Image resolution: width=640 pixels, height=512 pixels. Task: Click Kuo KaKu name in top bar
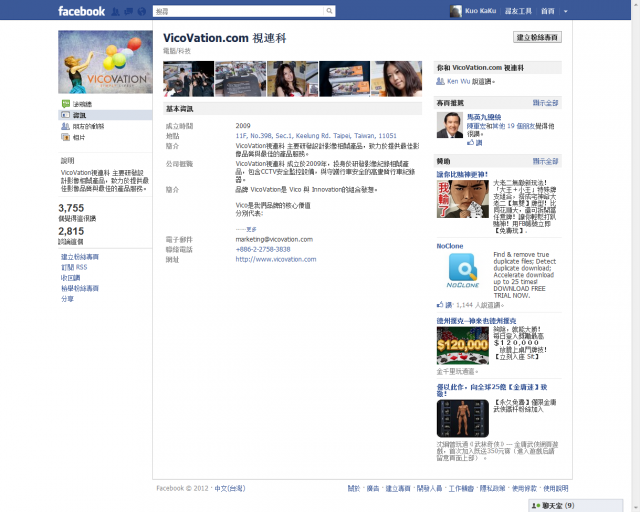(x=480, y=11)
